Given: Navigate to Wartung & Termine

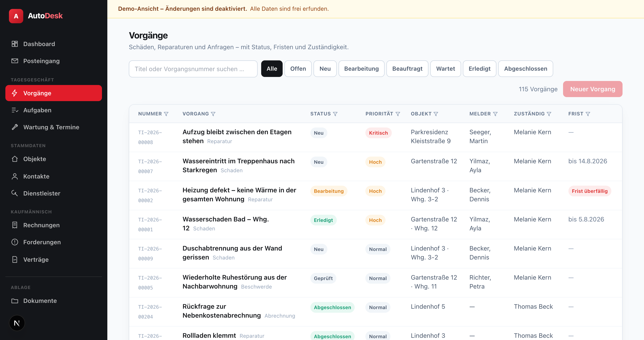Looking at the screenshot, I should coord(53,127).
